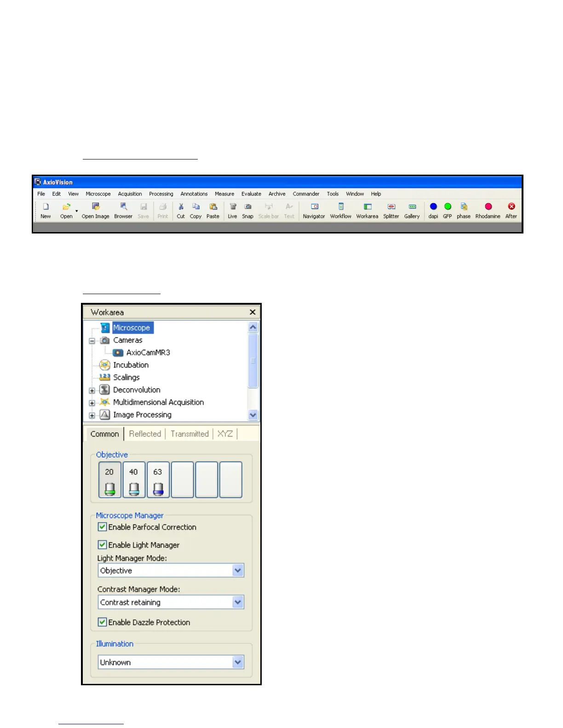The width and height of the screenshot is (563, 728).
Task: Toggle Enable Light Manager checkbox
Action: [102, 545]
